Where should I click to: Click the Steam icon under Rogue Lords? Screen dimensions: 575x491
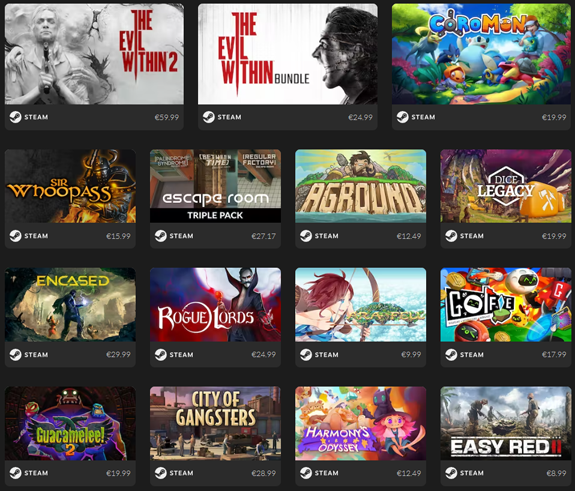coord(161,355)
